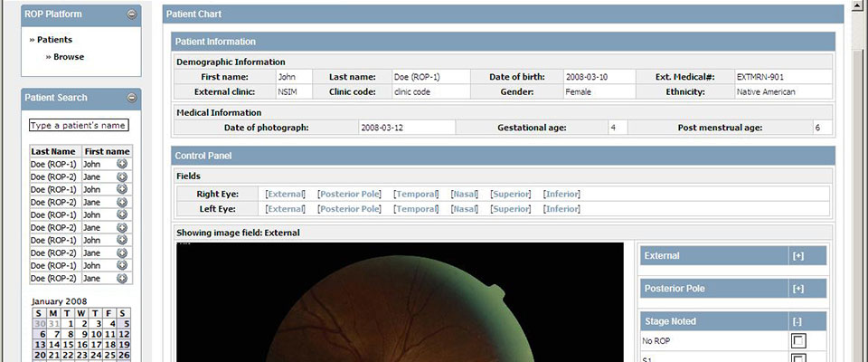Screen dimensions: 868x362
Task: Click the Female gender value
Action: pos(578,92)
